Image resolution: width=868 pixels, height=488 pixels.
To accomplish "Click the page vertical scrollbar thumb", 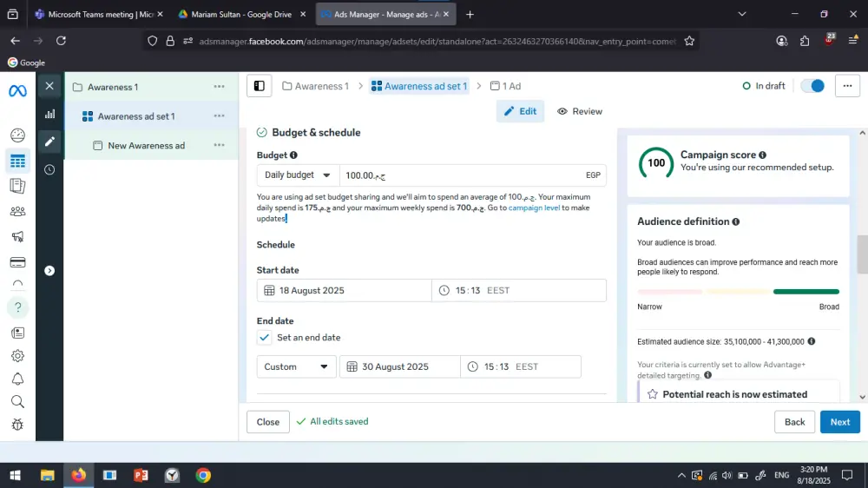I will [862, 254].
